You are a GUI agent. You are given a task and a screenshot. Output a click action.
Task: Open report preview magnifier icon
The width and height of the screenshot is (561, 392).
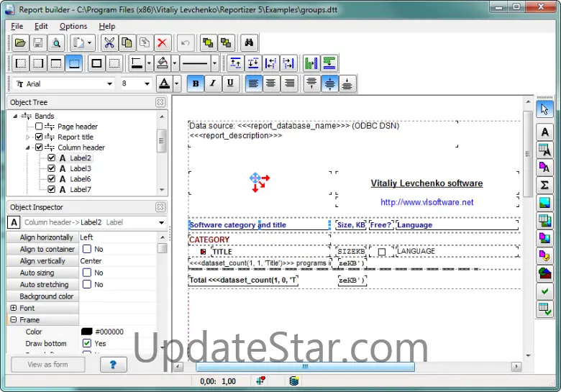[56, 43]
